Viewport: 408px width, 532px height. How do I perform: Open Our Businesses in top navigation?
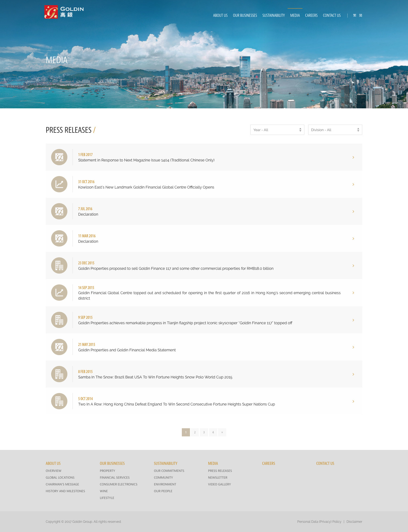[245, 15]
